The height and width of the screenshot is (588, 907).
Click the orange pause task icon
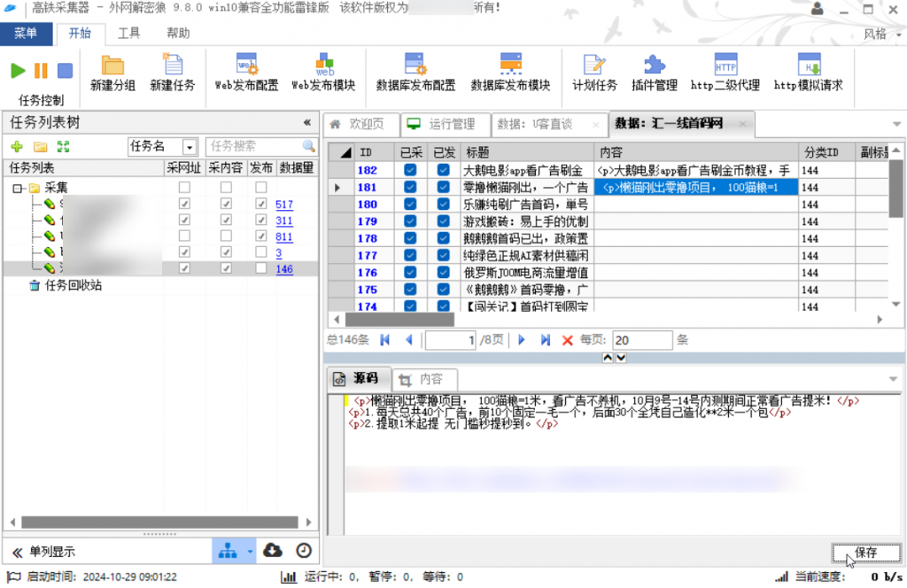point(41,71)
